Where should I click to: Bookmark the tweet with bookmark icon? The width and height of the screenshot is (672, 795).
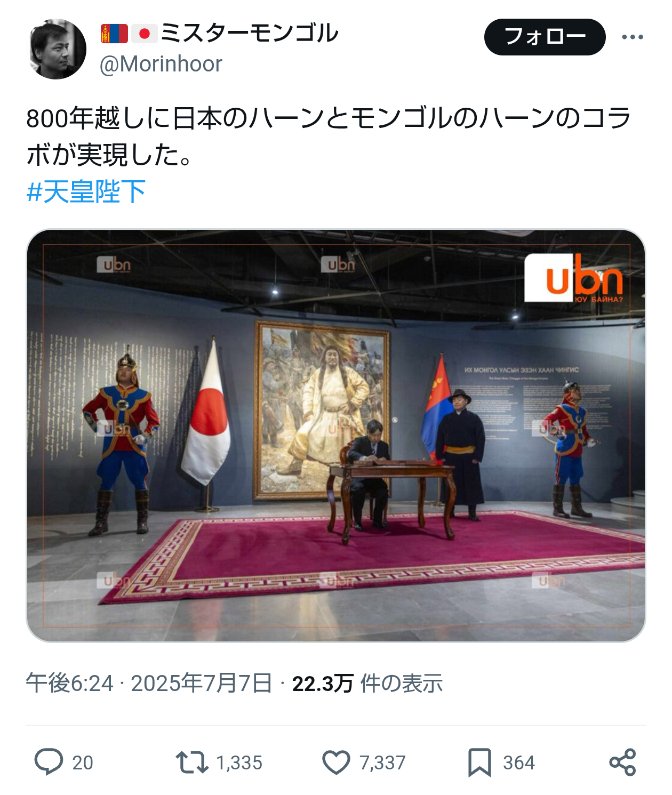[x=479, y=762]
